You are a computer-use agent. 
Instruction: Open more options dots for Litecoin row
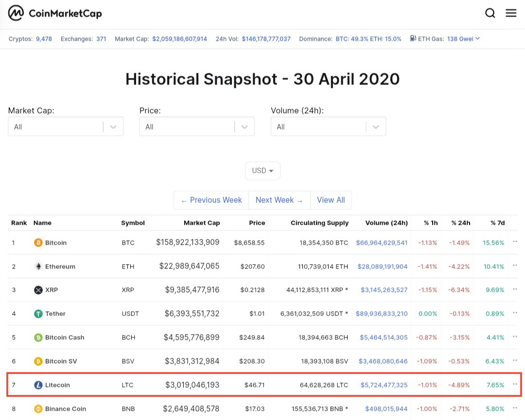click(x=515, y=384)
